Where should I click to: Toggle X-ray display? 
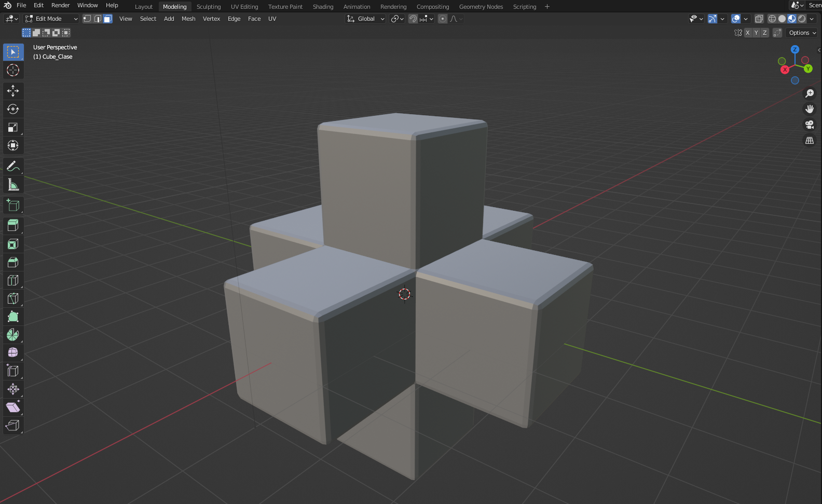(759, 19)
